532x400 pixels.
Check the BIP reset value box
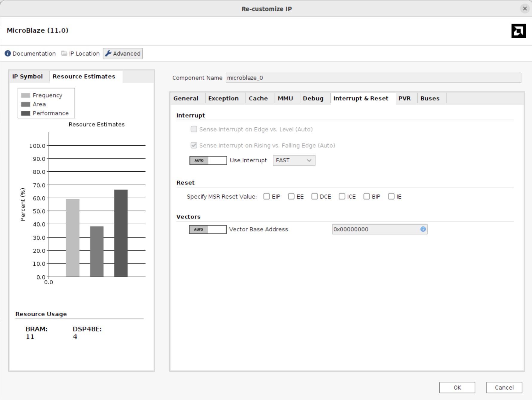point(367,196)
